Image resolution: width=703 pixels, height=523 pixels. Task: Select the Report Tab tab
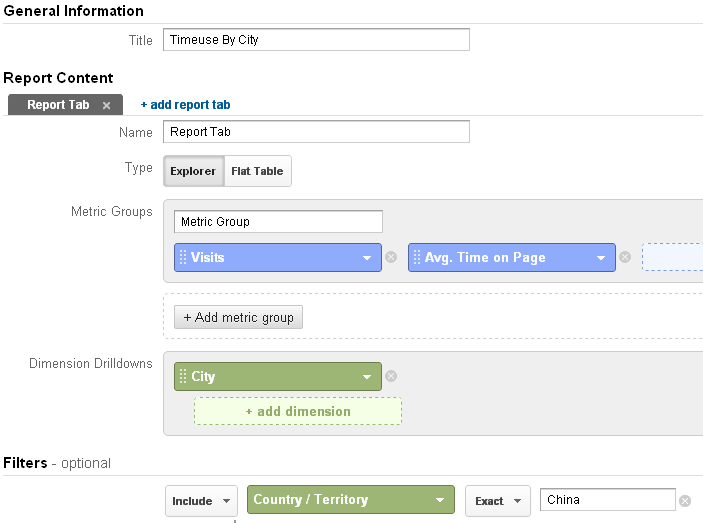point(58,105)
